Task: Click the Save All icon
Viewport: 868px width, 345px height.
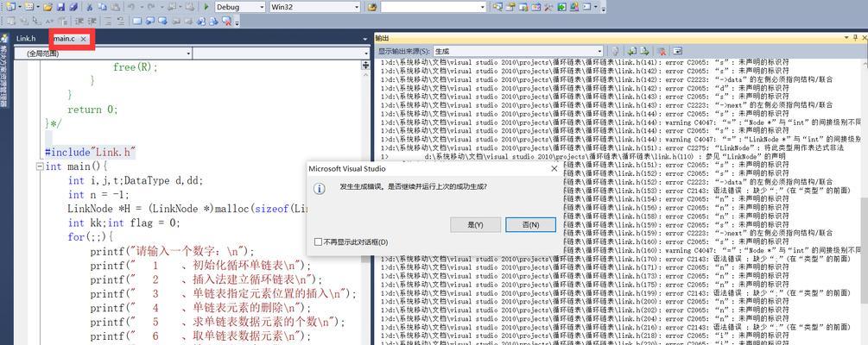Action: (x=73, y=7)
